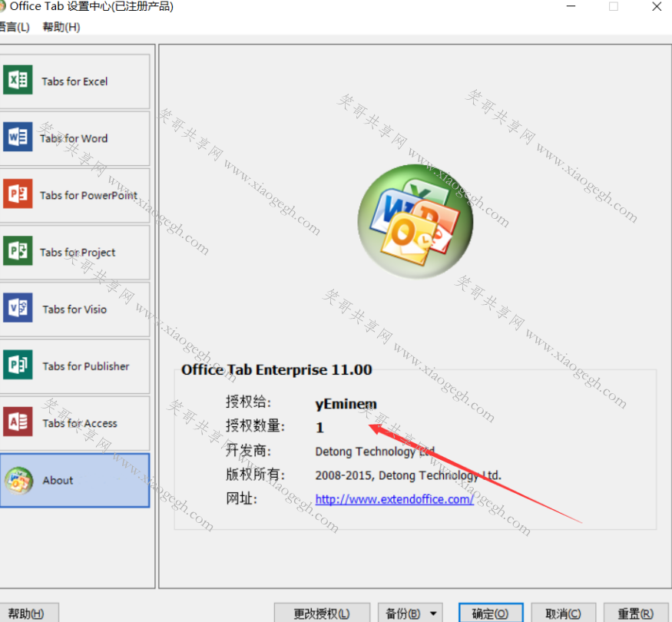Screen dimensions: 672x622
Task: Go to Tabs for Publisher label
Action: coord(86,366)
